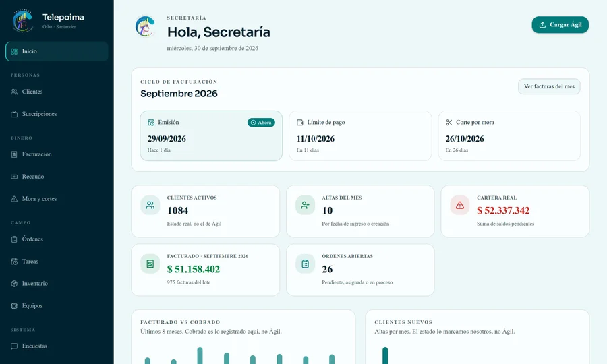
Task: Click the upload icon in Cargar Ágil
Action: [542, 25]
